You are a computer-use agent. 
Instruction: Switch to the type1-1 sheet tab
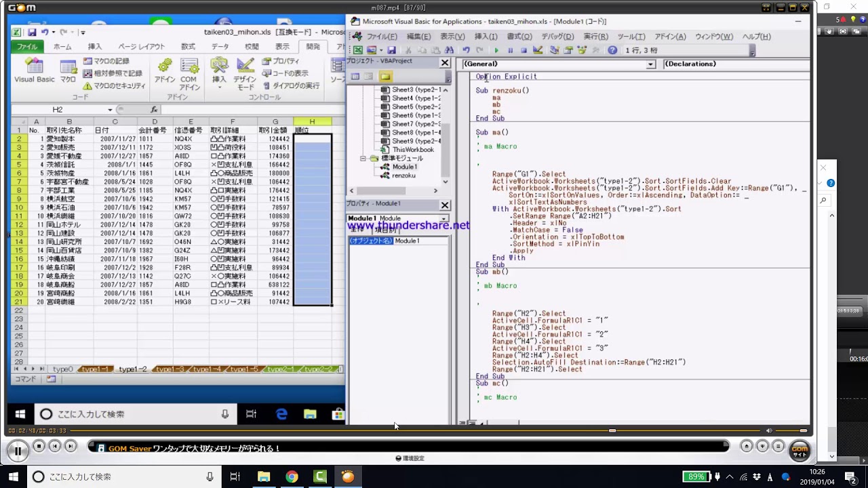(x=95, y=369)
